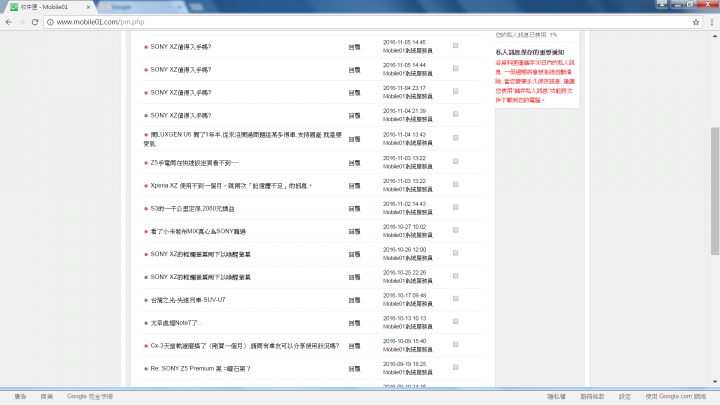Switch to the blurred second browser tab
Image resolution: width=720 pixels, height=405 pixels.
[140, 7]
